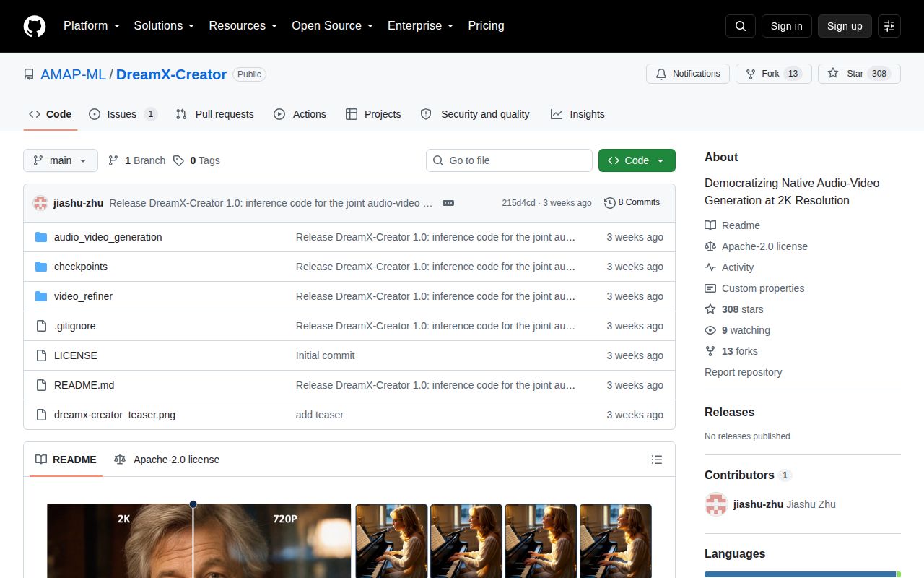Click jiashu-zhu avatar in commit bar

click(x=40, y=203)
